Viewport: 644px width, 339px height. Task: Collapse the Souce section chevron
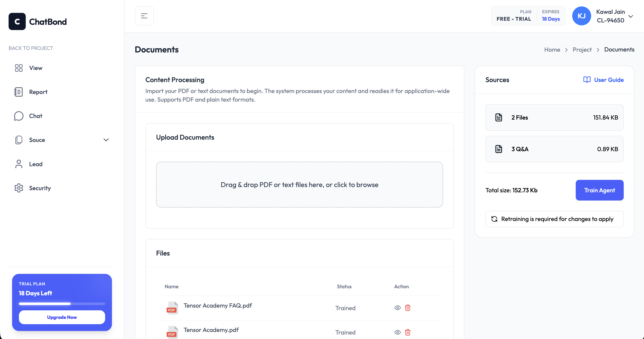pyautogui.click(x=106, y=140)
